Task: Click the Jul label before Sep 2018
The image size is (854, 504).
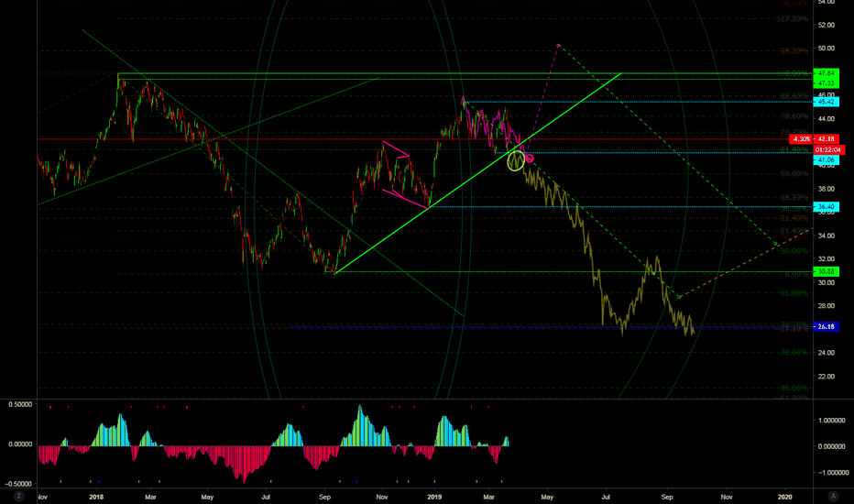Action: pyautogui.click(x=266, y=497)
